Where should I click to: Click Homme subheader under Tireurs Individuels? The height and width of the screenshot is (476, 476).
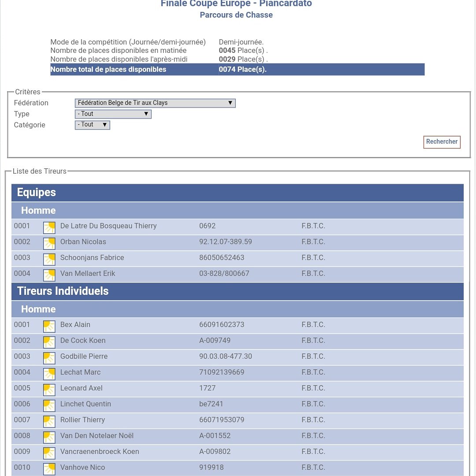(238, 309)
